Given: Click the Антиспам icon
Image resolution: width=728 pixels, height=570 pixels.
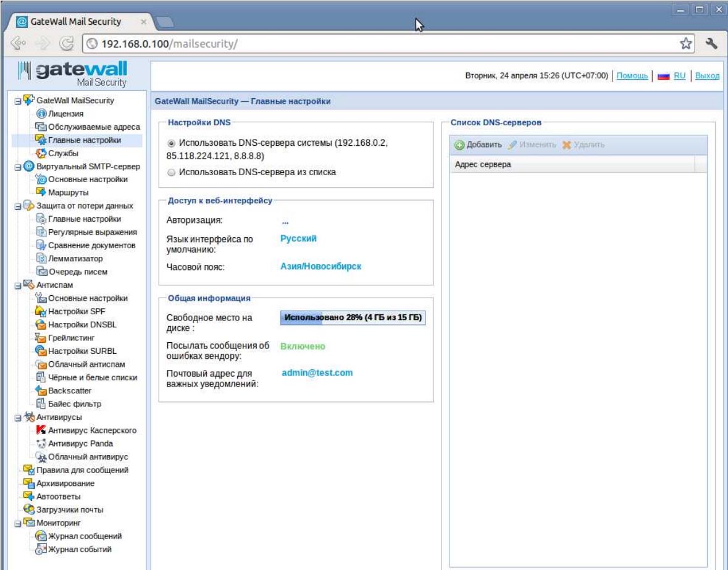Looking at the screenshot, I should [x=29, y=285].
